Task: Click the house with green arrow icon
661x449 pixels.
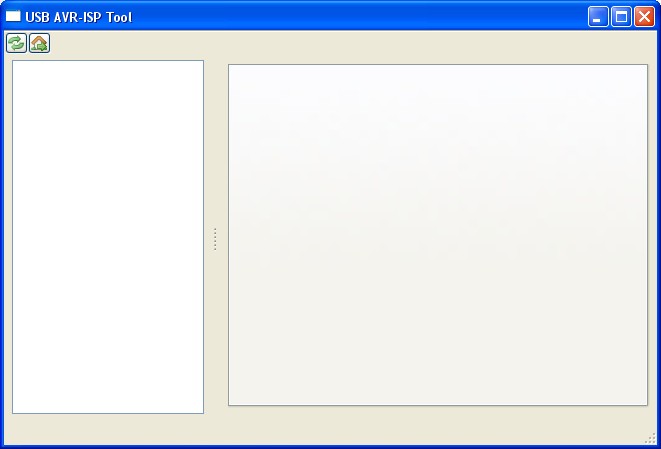Action: click(40, 43)
